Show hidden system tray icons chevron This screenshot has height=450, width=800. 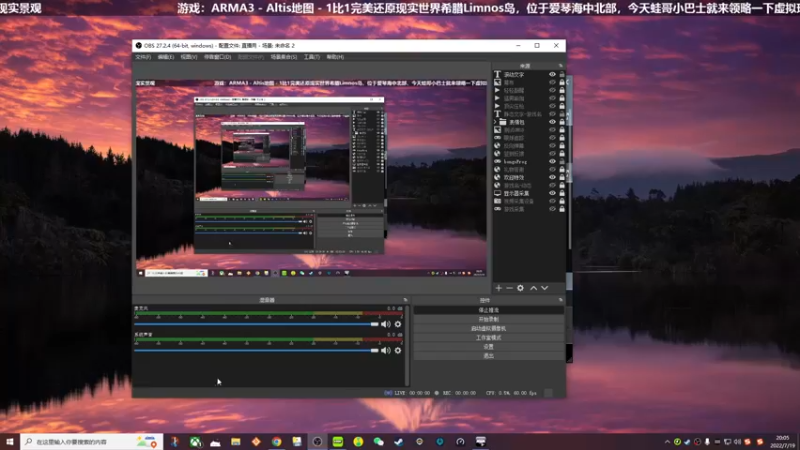tap(667, 442)
